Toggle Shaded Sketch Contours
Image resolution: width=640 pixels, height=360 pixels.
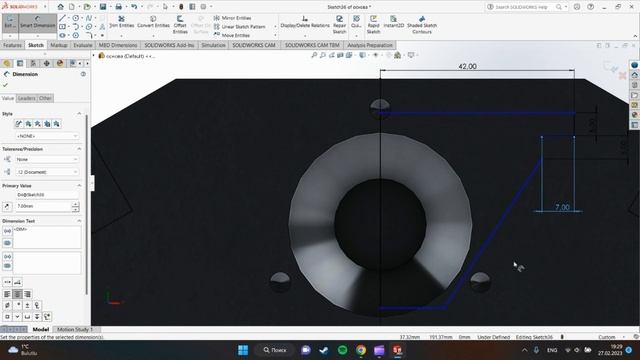[422, 25]
